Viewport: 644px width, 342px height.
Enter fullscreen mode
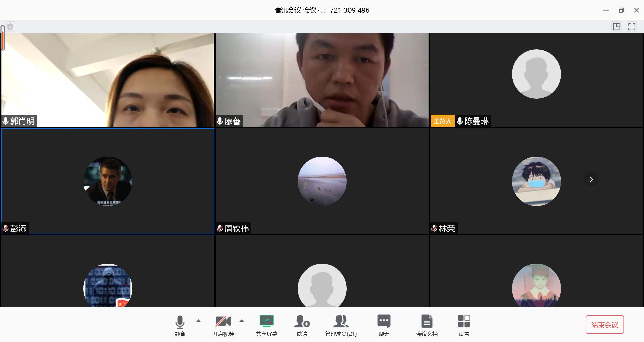[632, 27]
